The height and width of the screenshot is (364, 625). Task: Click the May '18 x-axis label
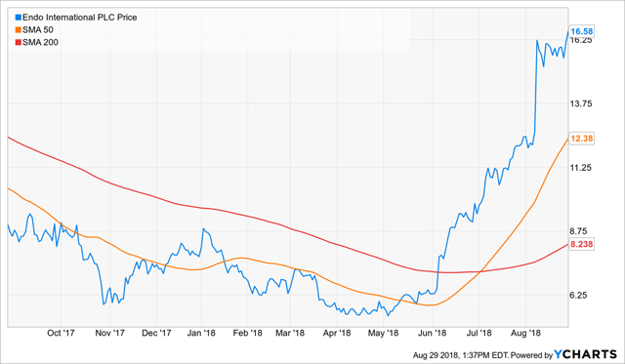point(383,333)
